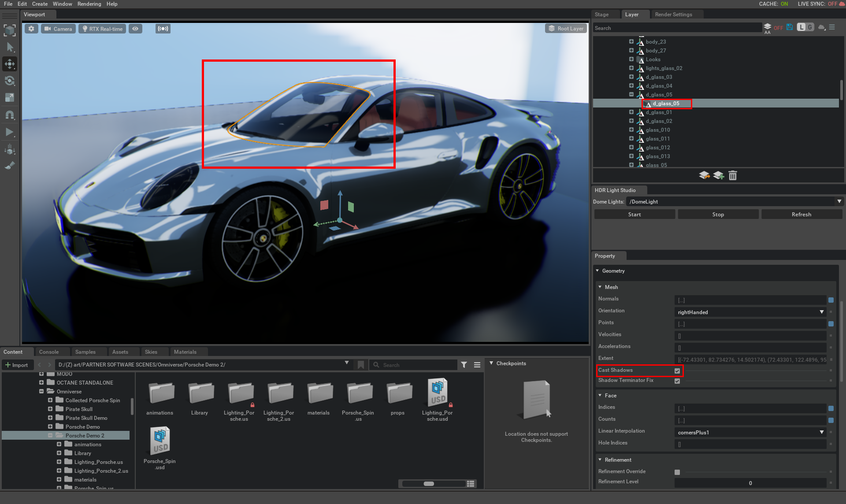This screenshot has width=846, height=504.
Task: Click the Start button in HDR Light Studio
Action: tap(635, 214)
